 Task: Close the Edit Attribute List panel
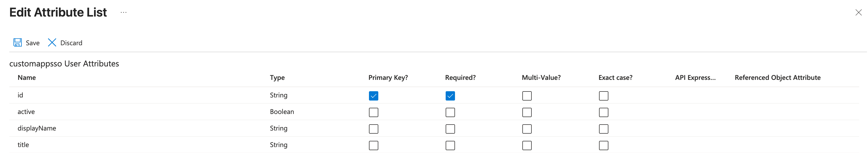[858, 12]
